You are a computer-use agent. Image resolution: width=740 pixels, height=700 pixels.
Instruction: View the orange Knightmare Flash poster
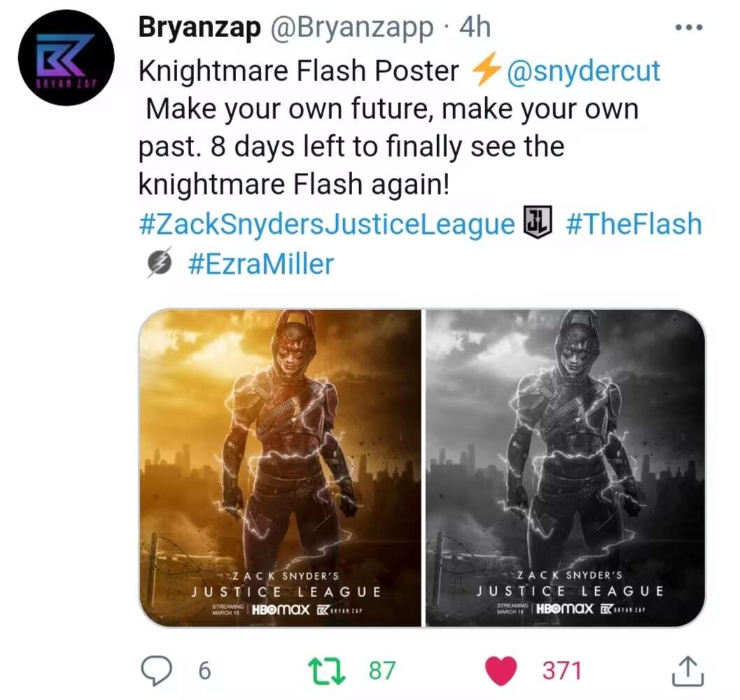(x=280, y=468)
